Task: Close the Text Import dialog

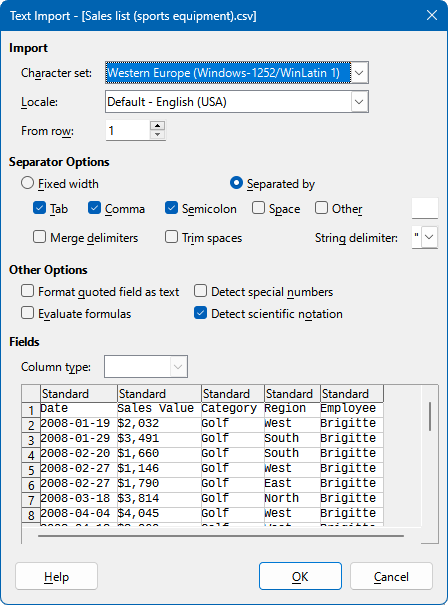Action: tap(432, 15)
